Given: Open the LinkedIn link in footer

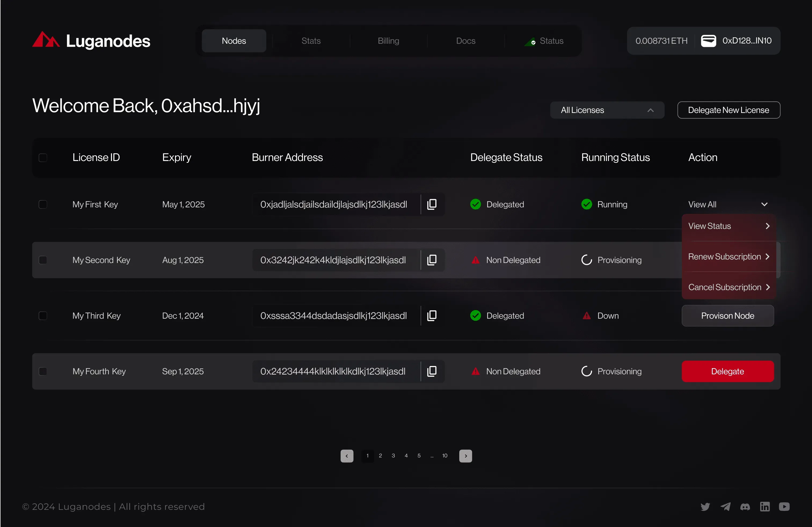Looking at the screenshot, I should 765,507.
